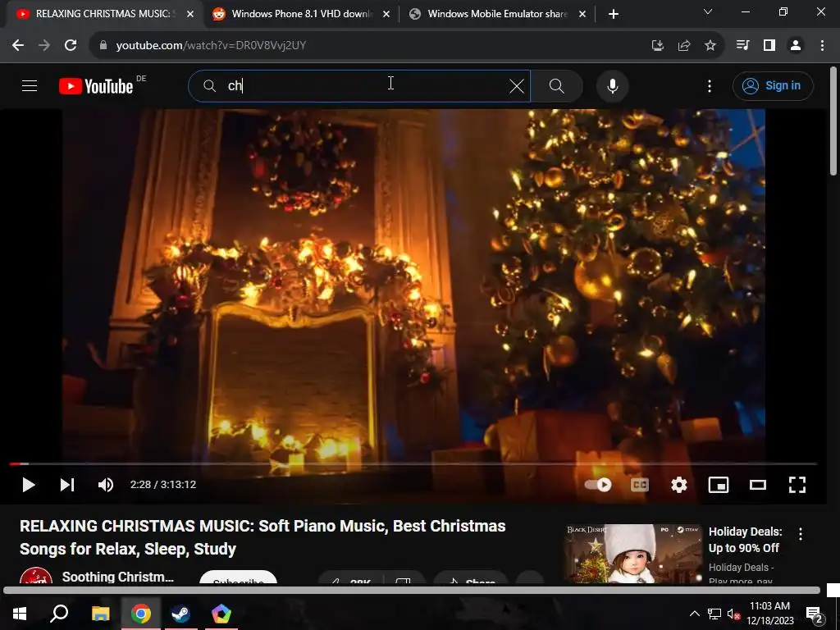Go to the YouTube home logo
Viewport: 840px width, 630px height.
click(x=96, y=85)
